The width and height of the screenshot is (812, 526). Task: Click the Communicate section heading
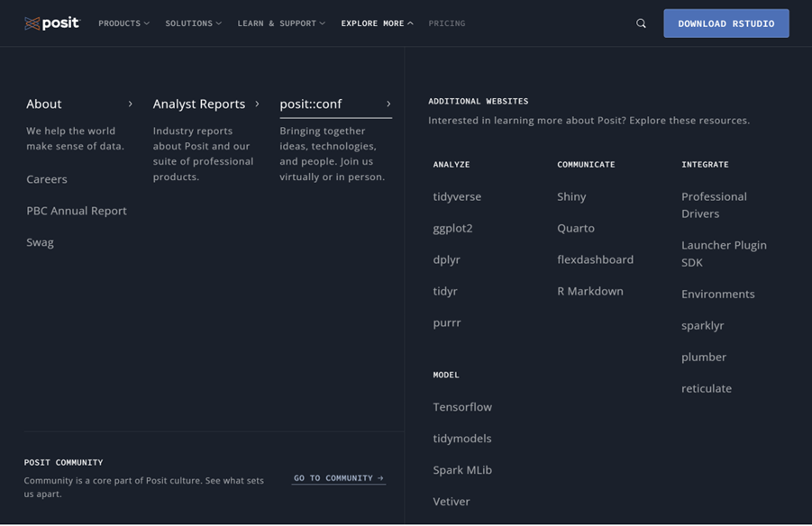click(x=586, y=165)
